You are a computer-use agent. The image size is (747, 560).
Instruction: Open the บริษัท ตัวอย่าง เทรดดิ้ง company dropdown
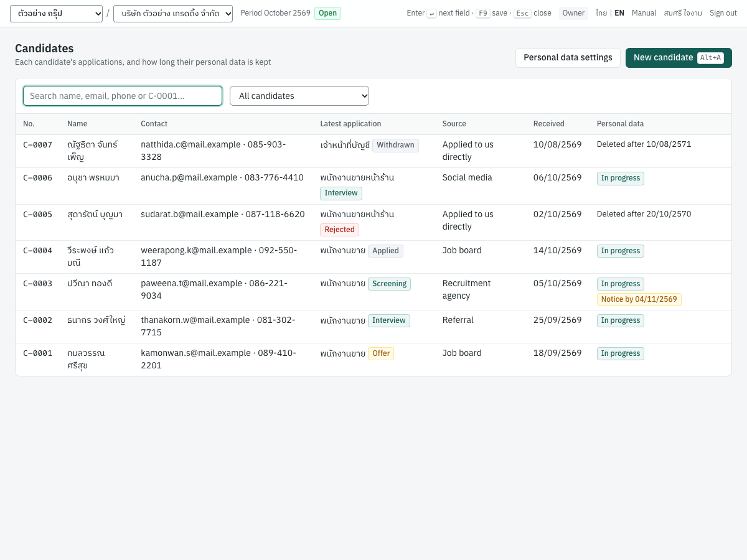[x=173, y=14]
